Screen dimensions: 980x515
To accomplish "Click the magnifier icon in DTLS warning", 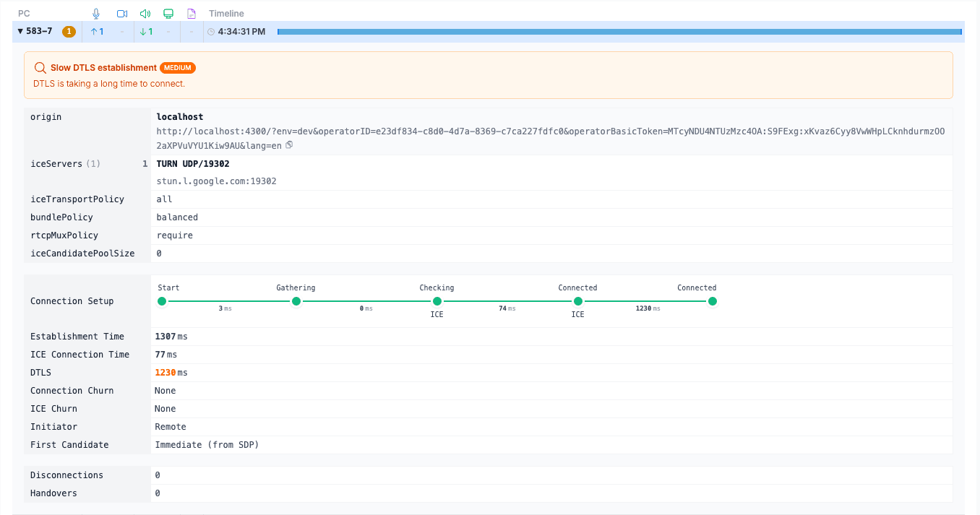I will (x=40, y=68).
